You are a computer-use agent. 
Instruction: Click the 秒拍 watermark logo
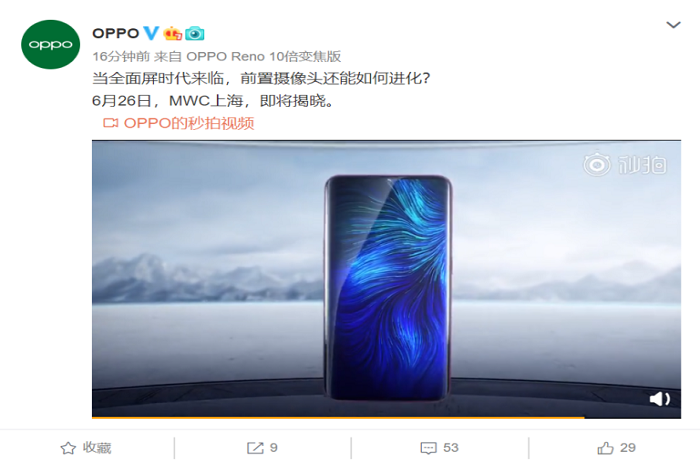click(x=625, y=165)
